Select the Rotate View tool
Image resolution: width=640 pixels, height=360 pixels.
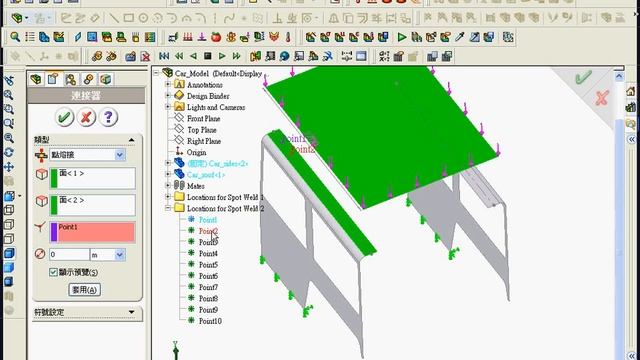pyautogui.click(x=9, y=152)
